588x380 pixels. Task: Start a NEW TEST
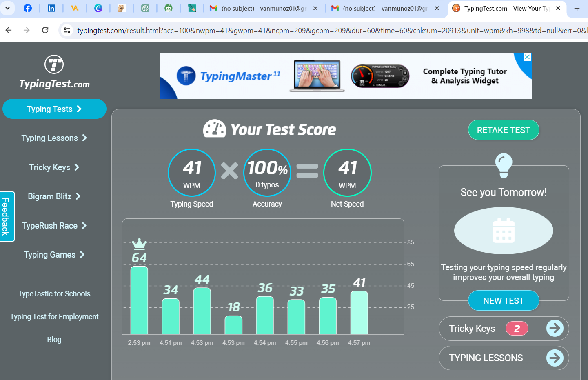(504, 301)
